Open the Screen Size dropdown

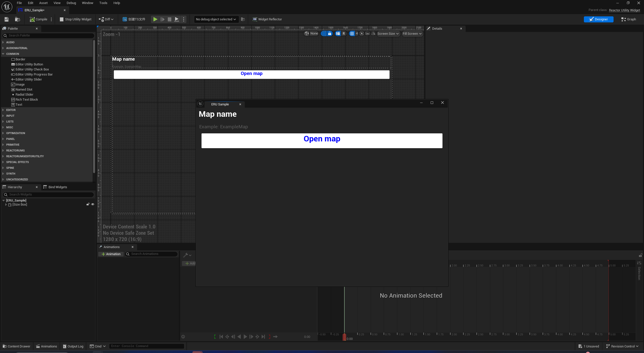(x=388, y=33)
